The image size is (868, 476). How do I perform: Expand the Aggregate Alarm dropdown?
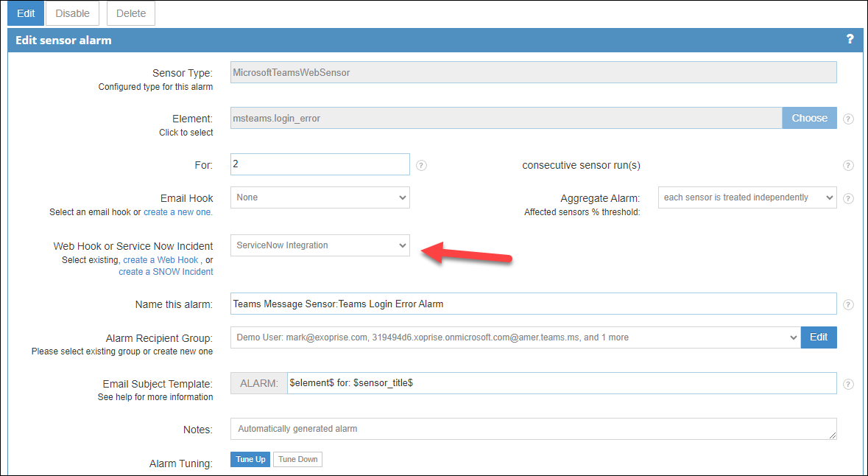coord(747,197)
